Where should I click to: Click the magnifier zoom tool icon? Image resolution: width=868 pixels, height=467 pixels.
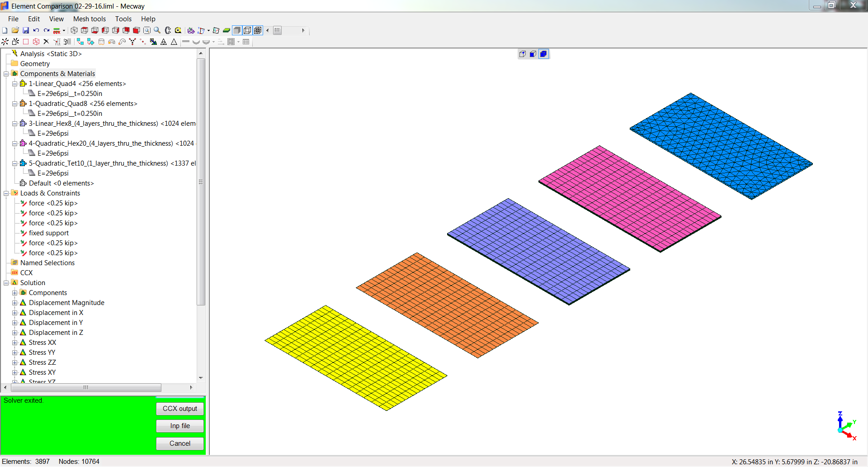pos(157,30)
